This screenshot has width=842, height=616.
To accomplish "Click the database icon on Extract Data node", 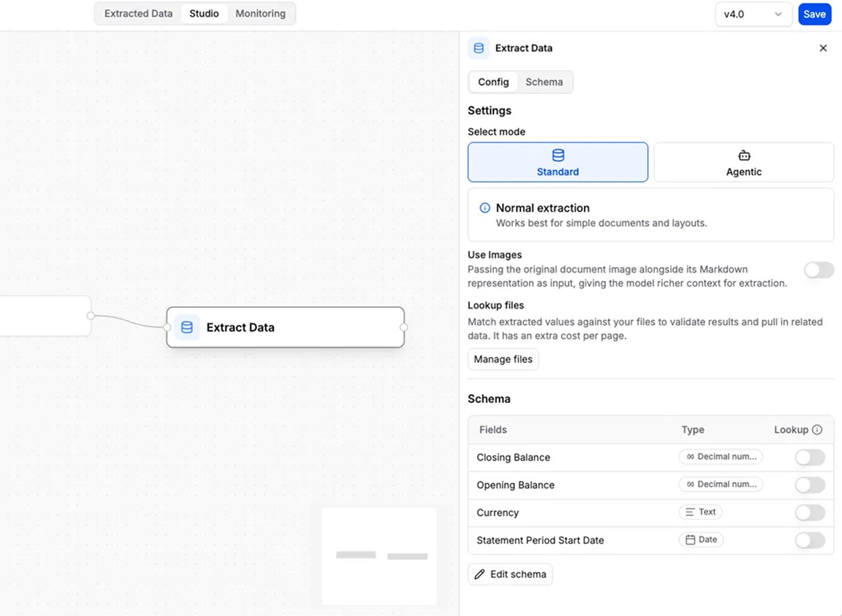I will tap(187, 327).
